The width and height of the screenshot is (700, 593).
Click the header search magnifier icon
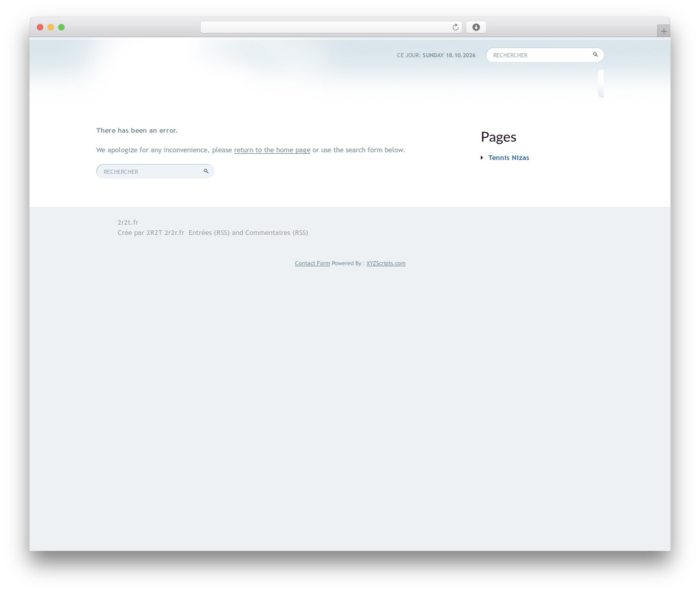point(595,55)
